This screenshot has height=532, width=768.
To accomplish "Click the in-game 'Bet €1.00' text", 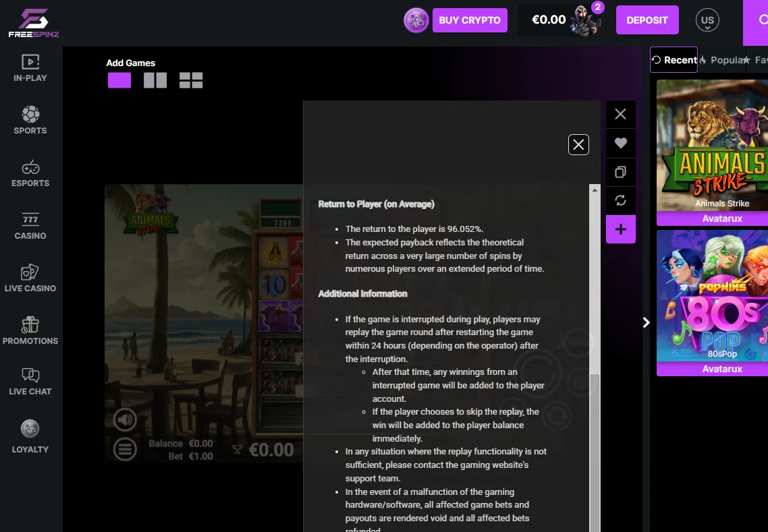I will (190, 456).
